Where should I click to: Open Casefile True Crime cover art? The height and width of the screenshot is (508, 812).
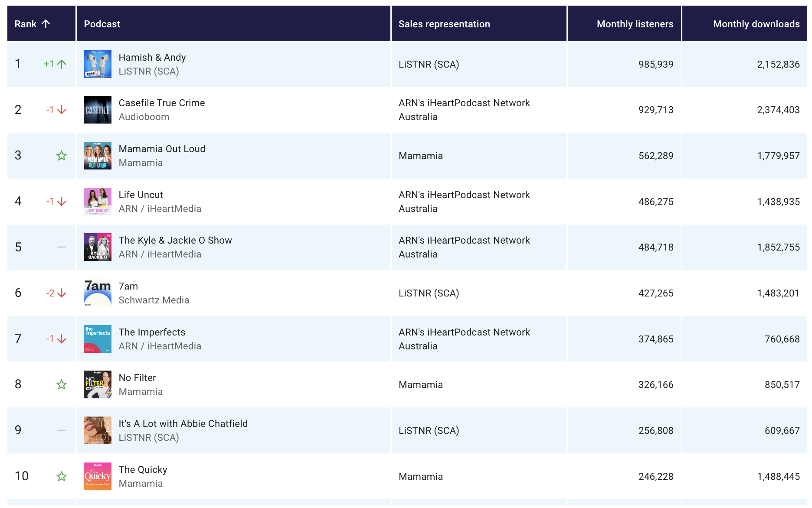coord(98,110)
